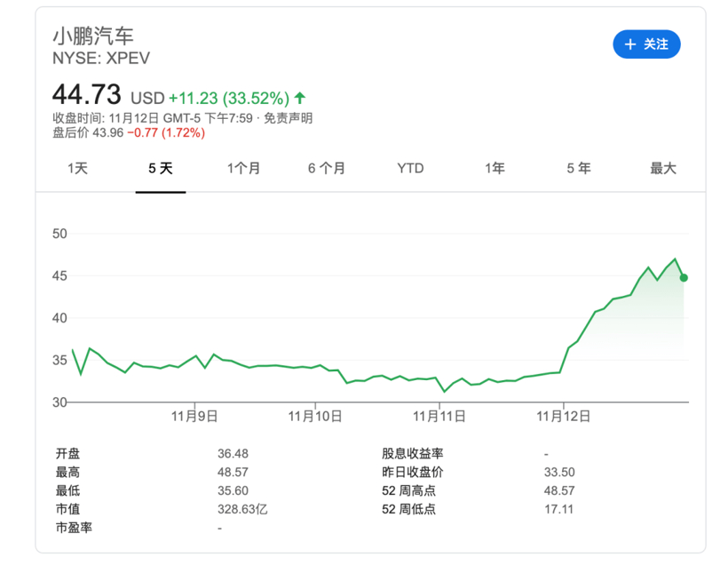
Task: Open the 免责声明 disclaimer link
Action: (288, 118)
